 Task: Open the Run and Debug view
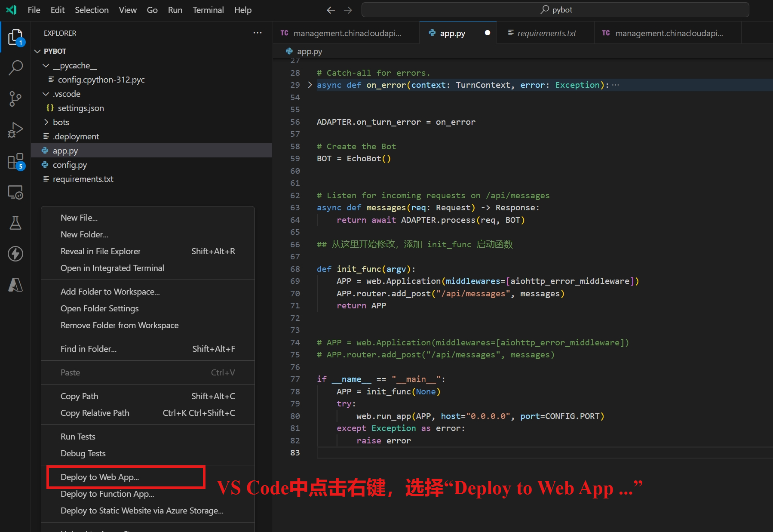click(16, 130)
